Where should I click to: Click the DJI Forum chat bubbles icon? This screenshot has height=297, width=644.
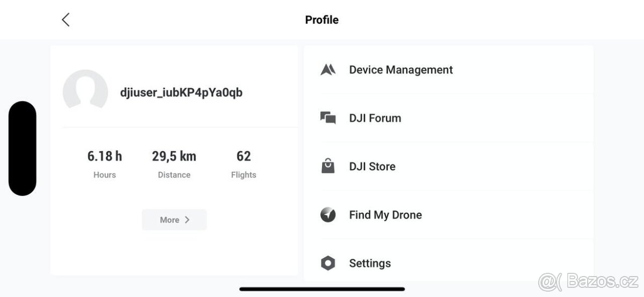pyautogui.click(x=328, y=118)
